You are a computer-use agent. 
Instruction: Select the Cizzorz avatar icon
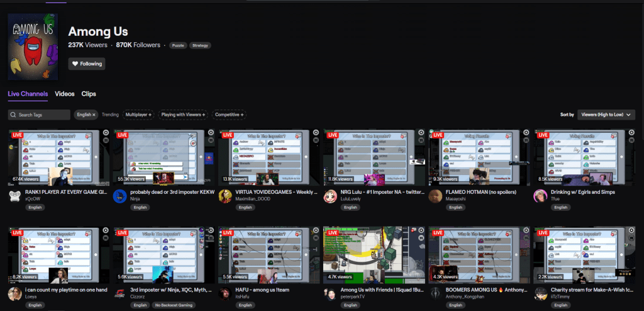[120, 294]
